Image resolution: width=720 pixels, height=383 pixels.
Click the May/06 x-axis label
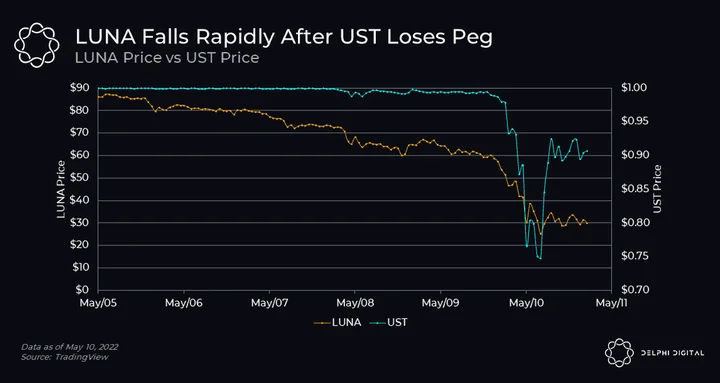click(x=184, y=303)
